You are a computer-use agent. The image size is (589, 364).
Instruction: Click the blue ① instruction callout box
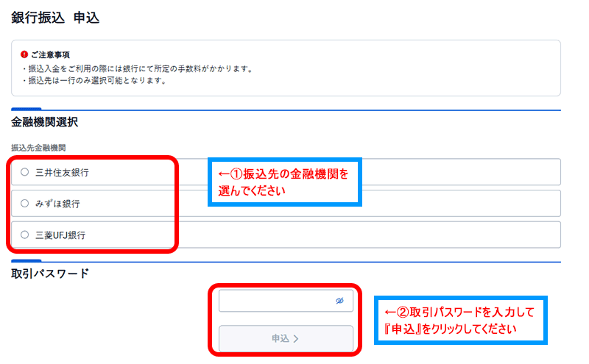(284, 182)
